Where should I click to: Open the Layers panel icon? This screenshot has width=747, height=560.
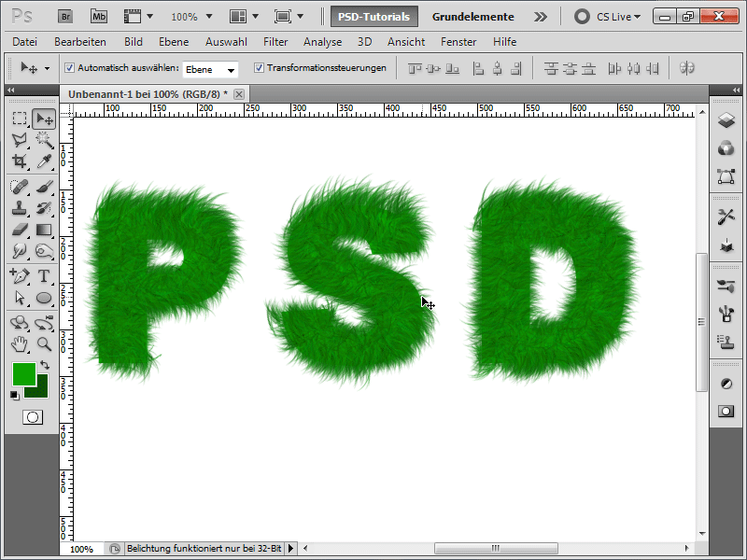[726, 120]
